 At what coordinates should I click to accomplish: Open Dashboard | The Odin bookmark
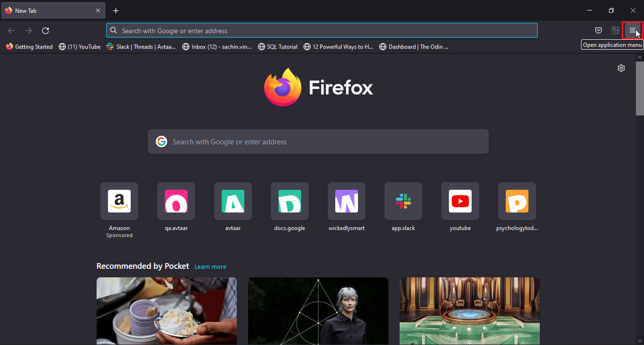coord(414,47)
